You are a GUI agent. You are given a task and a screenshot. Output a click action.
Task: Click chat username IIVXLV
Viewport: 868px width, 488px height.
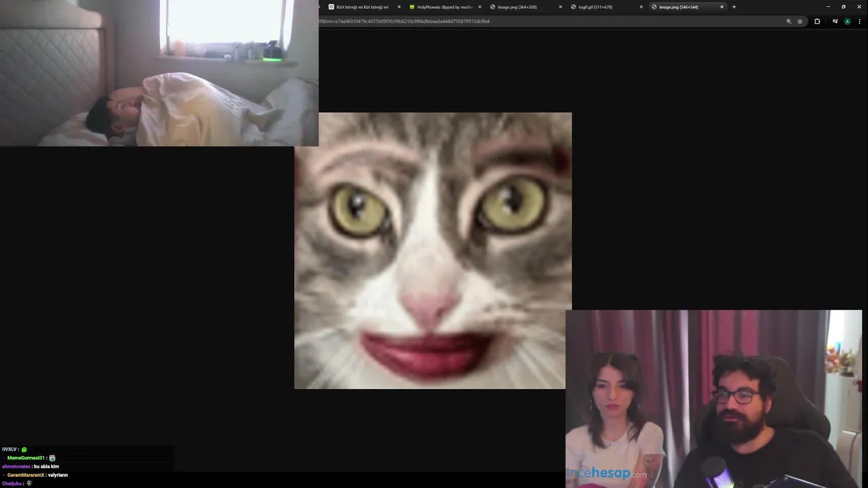click(x=9, y=449)
